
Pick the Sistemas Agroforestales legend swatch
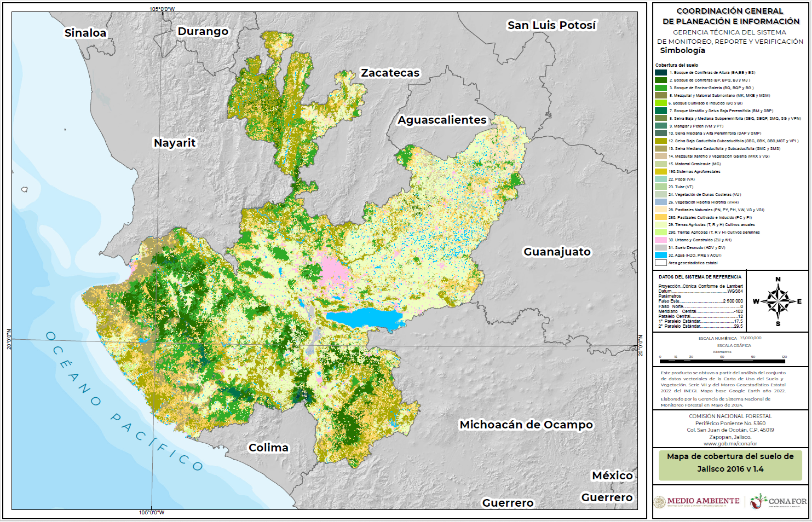(661, 172)
